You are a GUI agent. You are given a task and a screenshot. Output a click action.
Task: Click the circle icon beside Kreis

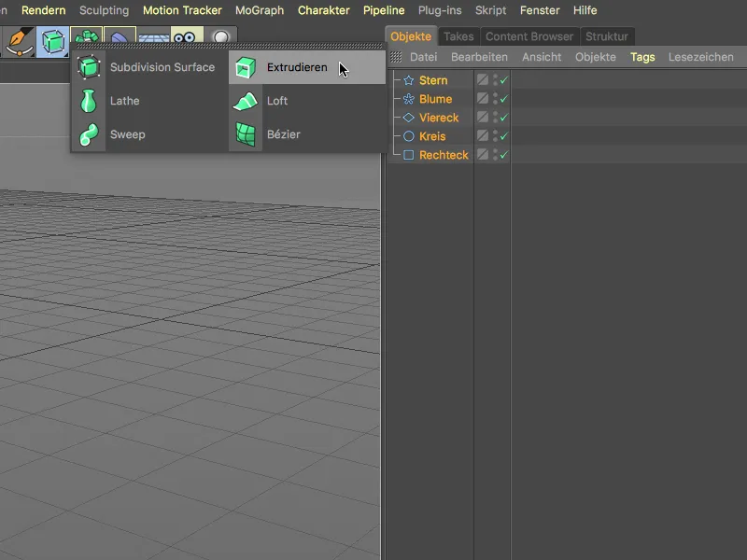point(408,136)
